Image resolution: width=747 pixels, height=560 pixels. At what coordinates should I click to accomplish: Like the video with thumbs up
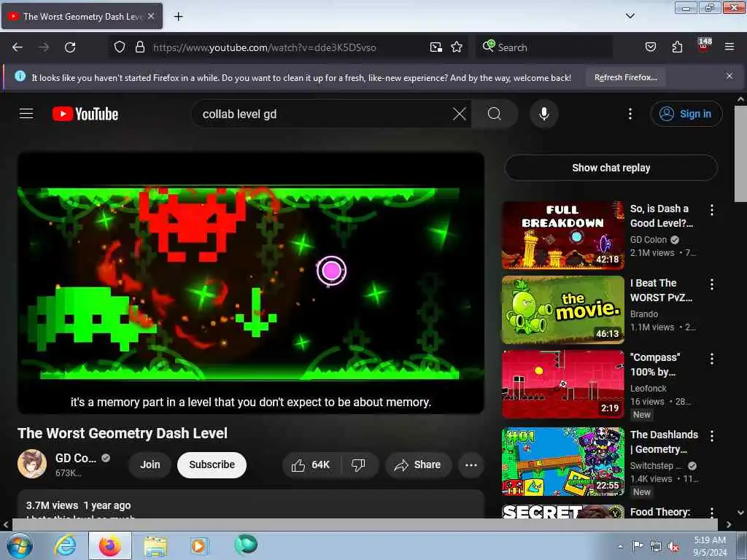pyautogui.click(x=311, y=464)
